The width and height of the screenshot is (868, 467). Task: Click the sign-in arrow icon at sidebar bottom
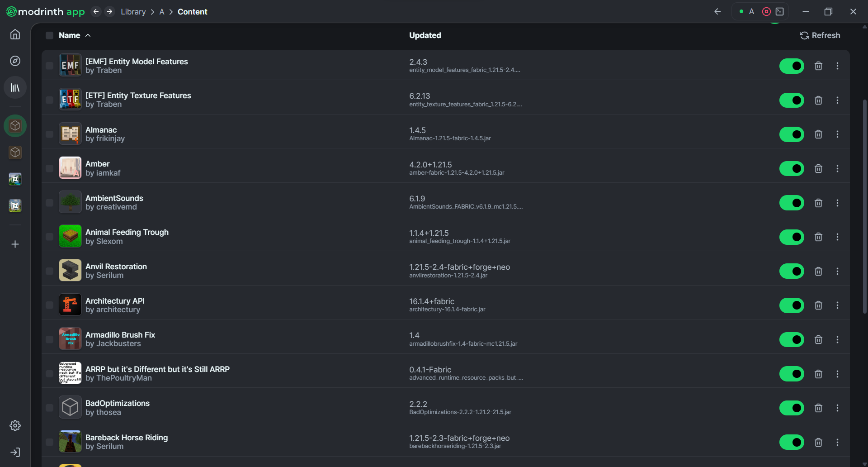[15, 452]
